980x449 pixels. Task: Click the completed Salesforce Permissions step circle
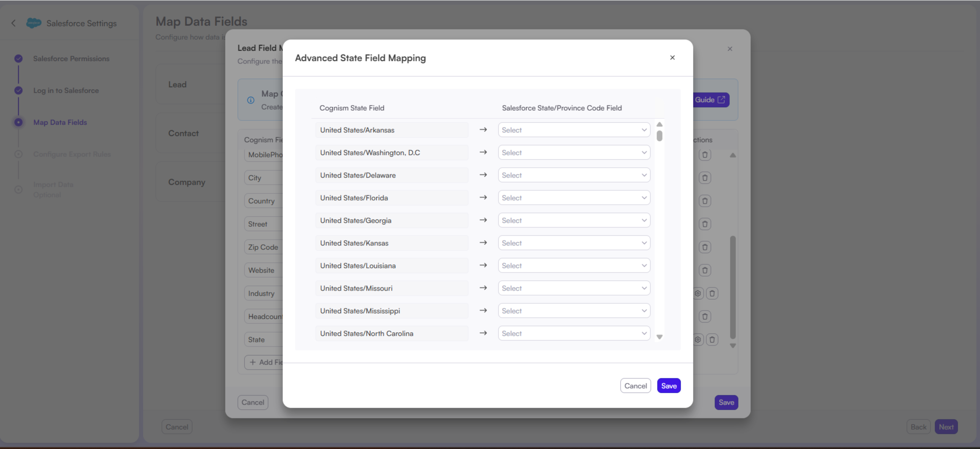pyautogui.click(x=18, y=59)
